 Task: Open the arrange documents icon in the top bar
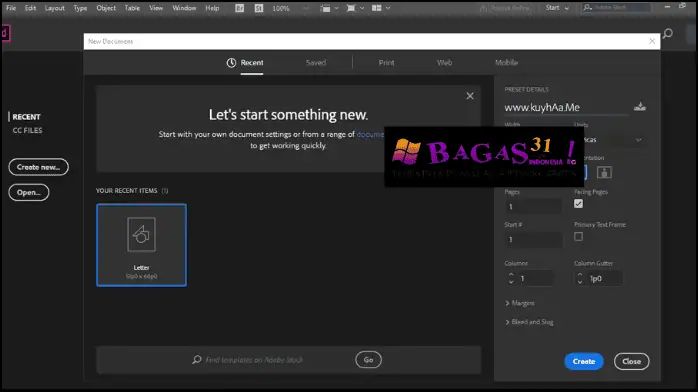click(x=377, y=8)
